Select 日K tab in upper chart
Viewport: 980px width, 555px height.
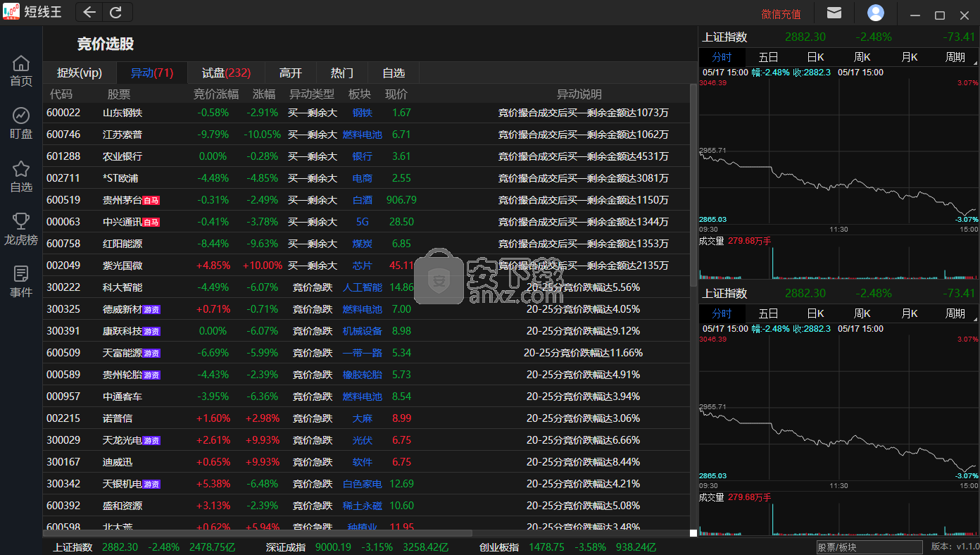815,57
